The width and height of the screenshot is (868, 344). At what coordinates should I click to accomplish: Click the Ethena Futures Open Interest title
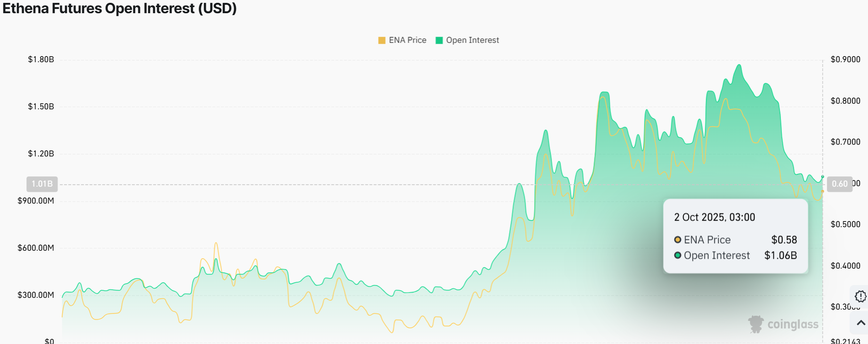coord(120,8)
